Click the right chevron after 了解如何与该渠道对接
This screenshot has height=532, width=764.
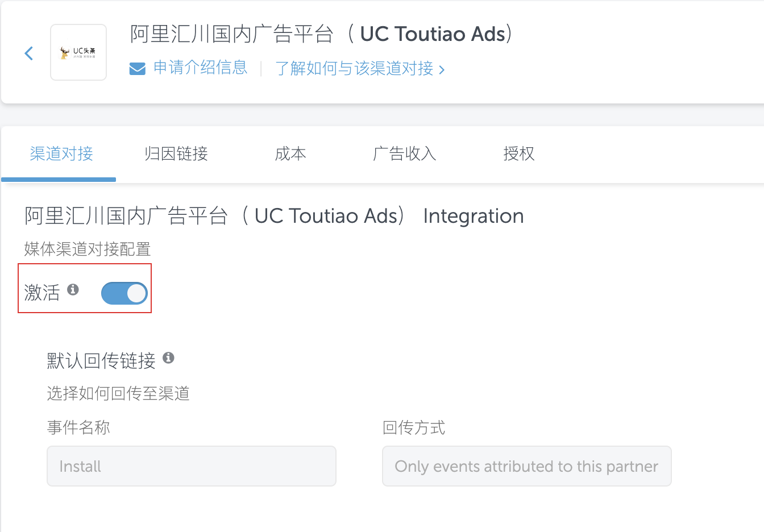442,70
